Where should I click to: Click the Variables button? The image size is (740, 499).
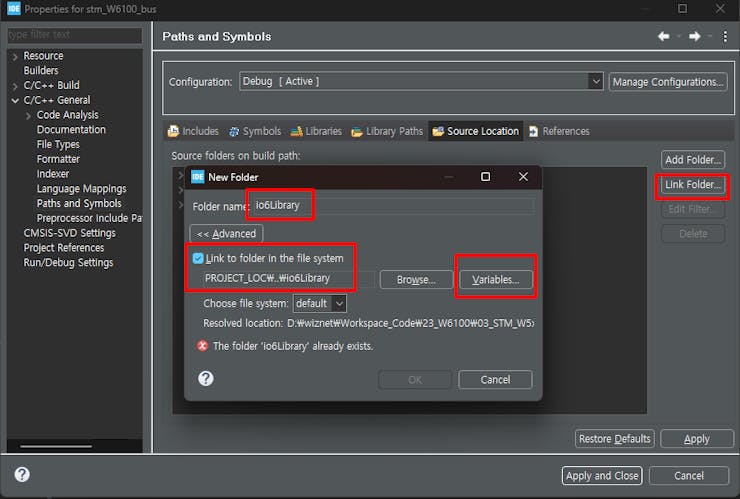(496, 279)
